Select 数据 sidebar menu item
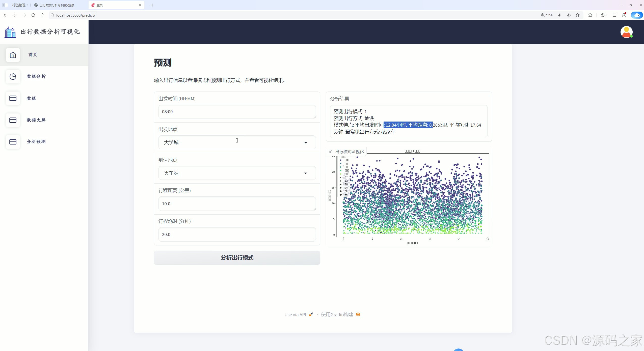This screenshot has width=644, height=351. (x=31, y=98)
